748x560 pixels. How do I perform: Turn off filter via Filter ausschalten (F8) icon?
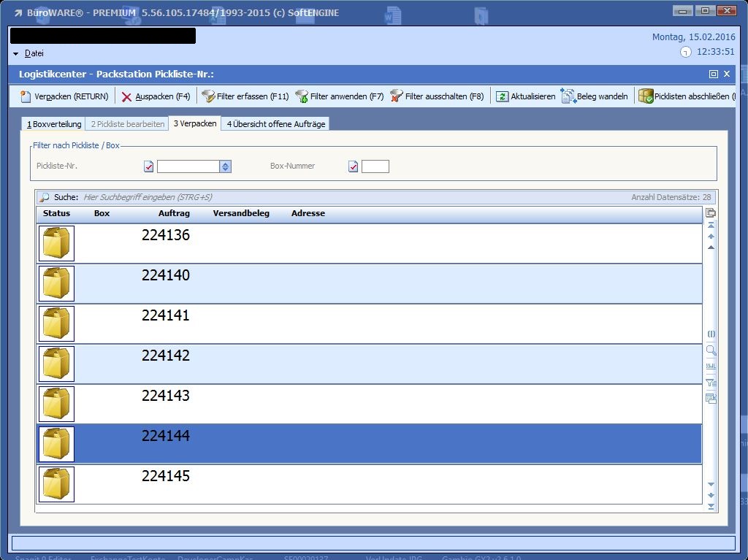click(x=397, y=96)
